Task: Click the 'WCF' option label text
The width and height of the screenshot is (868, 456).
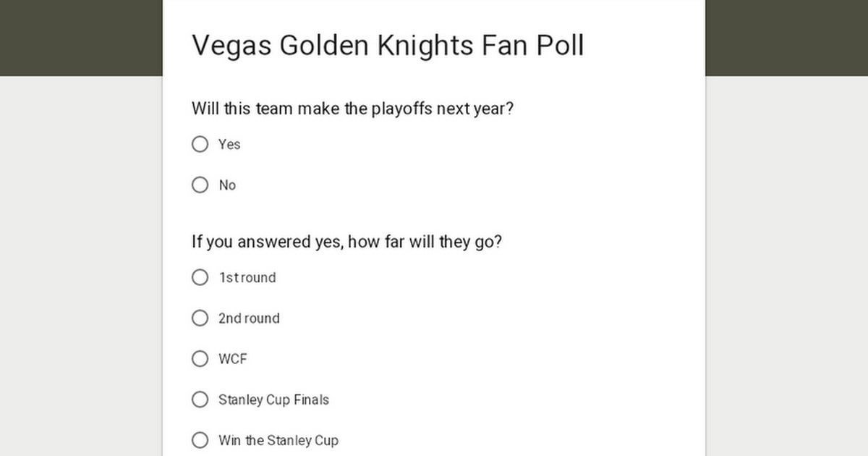Action: coord(233,359)
